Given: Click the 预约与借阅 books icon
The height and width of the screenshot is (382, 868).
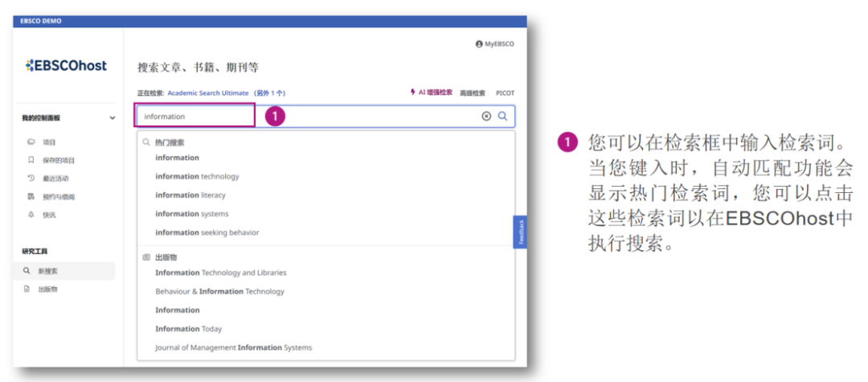Looking at the screenshot, I should (x=31, y=196).
